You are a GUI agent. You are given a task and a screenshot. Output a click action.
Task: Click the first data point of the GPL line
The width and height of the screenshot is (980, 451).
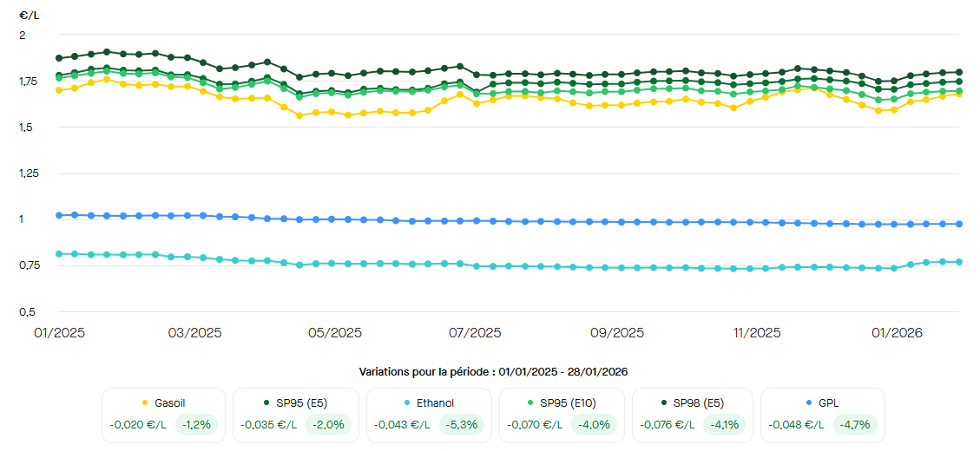coord(59,215)
